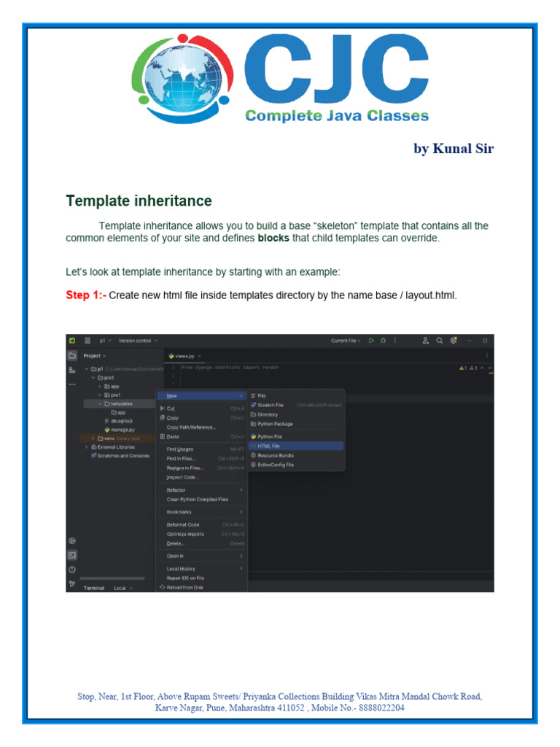The width and height of the screenshot is (560, 747).
Task: Click the green Run button
Action: click(x=371, y=341)
